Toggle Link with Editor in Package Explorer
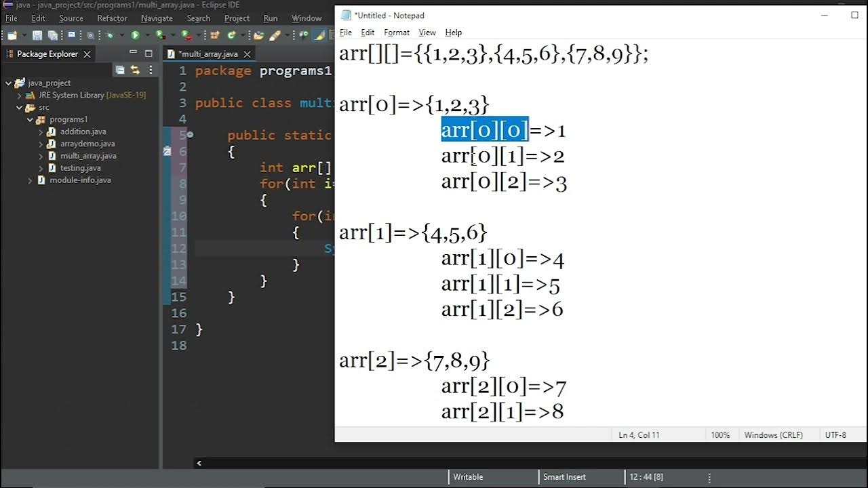This screenshot has width=868, height=488. point(135,70)
